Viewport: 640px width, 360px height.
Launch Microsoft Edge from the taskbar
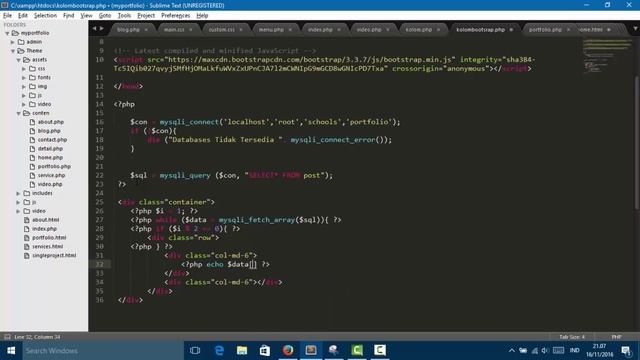[x=219, y=351]
